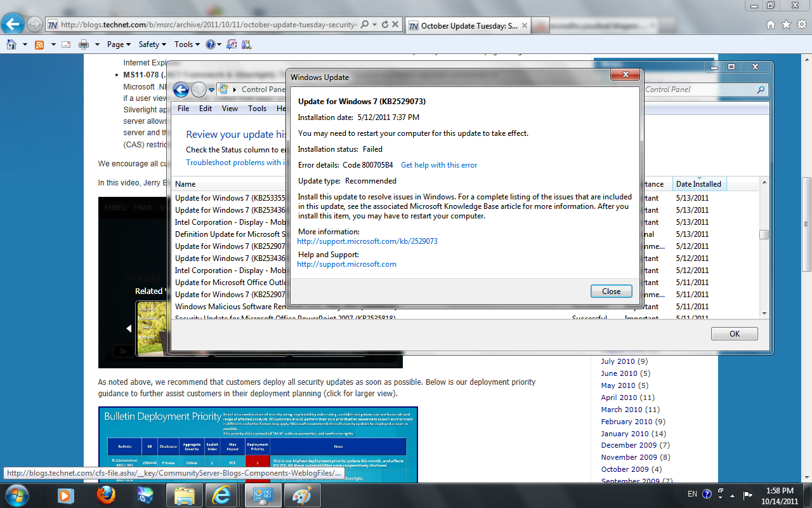Open IE Home page icon

click(x=11, y=44)
